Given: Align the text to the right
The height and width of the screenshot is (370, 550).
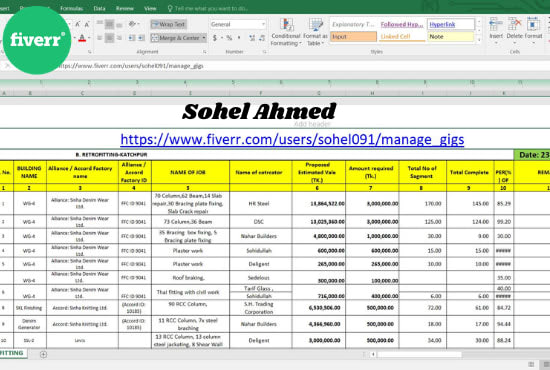Looking at the screenshot, I should click(x=119, y=38).
